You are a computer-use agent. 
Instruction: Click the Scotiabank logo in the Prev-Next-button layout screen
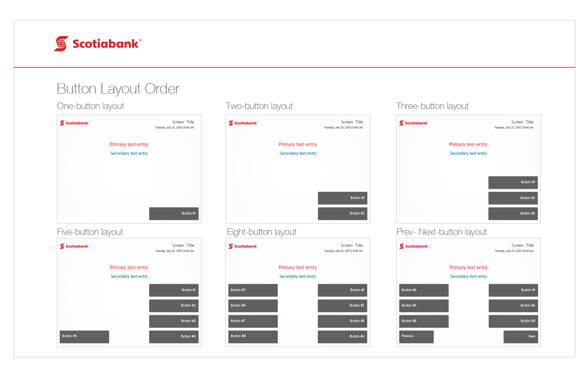point(414,246)
